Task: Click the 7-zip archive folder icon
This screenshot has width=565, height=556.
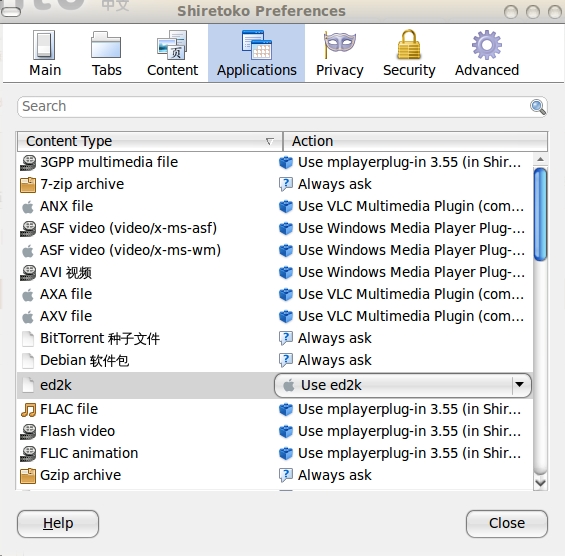Action: pyautogui.click(x=28, y=185)
